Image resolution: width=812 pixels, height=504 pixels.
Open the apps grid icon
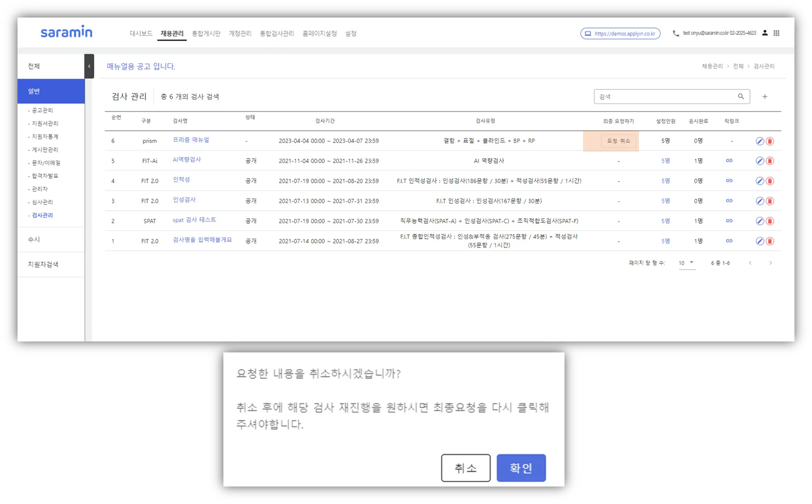coord(776,33)
